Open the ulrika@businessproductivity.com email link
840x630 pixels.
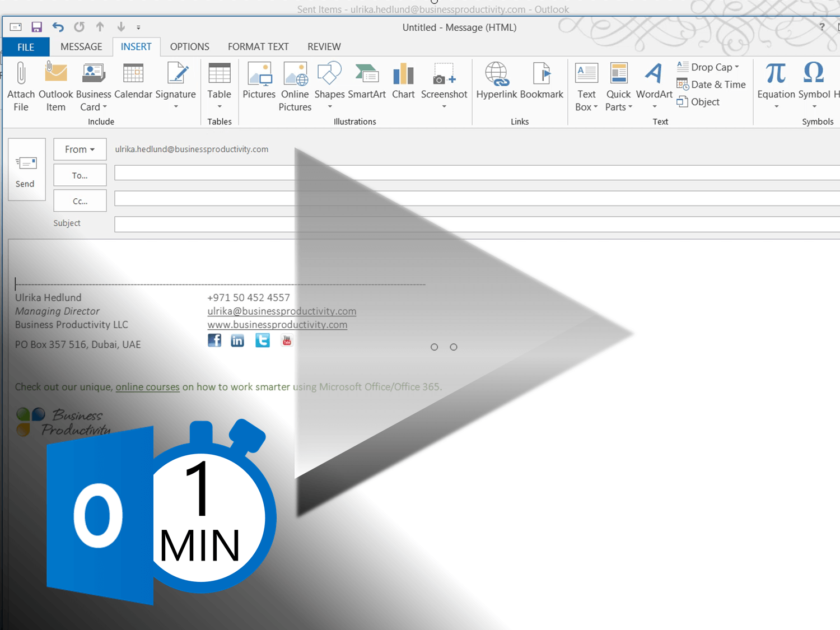[282, 311]
